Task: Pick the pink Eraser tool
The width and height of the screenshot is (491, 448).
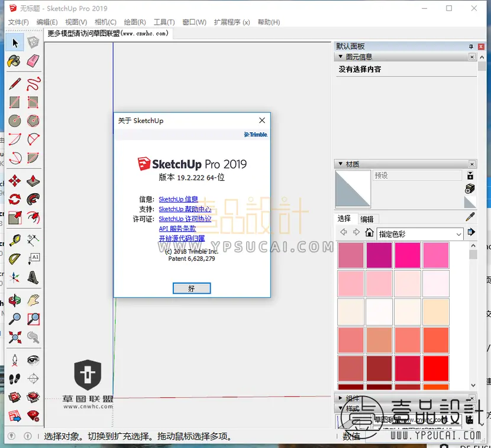Action: coord(33,61)
